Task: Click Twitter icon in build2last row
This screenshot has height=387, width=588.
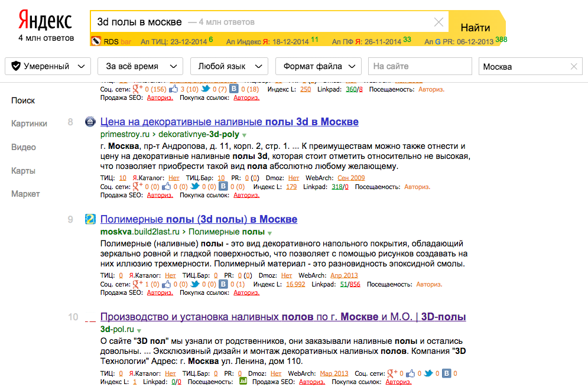Action: coord(195,284)
